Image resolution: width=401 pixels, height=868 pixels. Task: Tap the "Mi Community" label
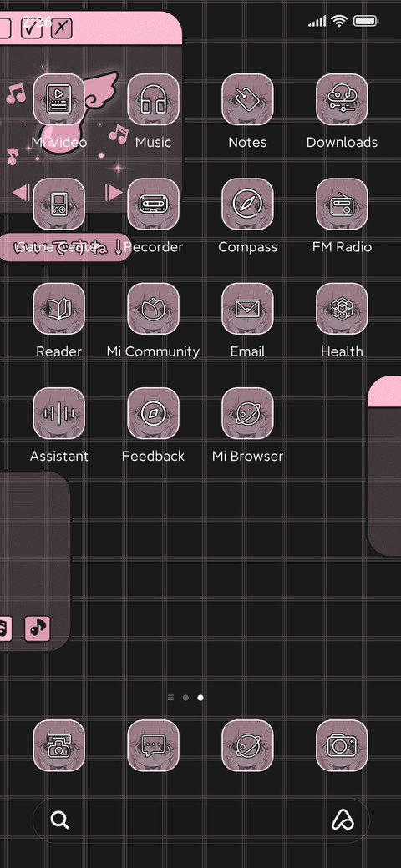tap(154, 351)
